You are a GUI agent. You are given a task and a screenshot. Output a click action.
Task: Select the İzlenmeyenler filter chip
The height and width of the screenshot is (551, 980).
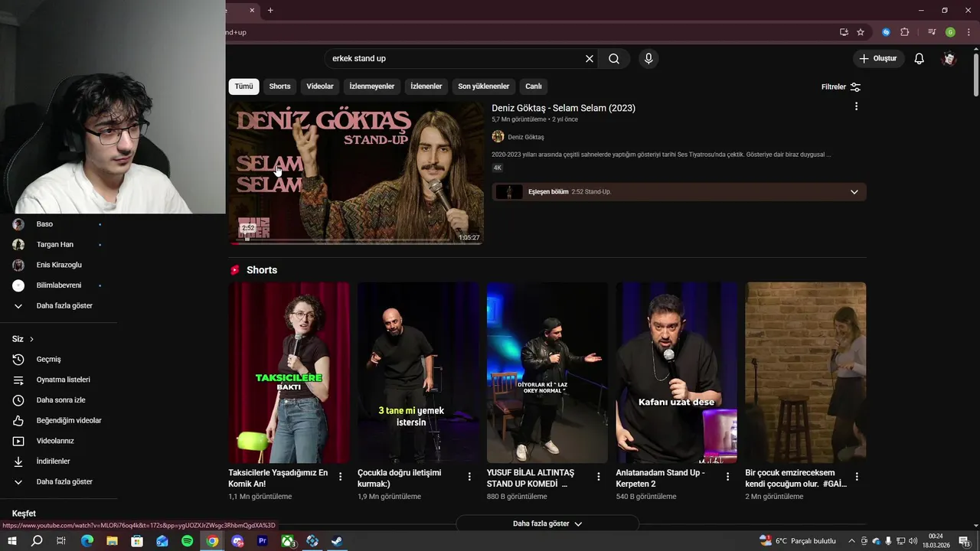(372, 86)
